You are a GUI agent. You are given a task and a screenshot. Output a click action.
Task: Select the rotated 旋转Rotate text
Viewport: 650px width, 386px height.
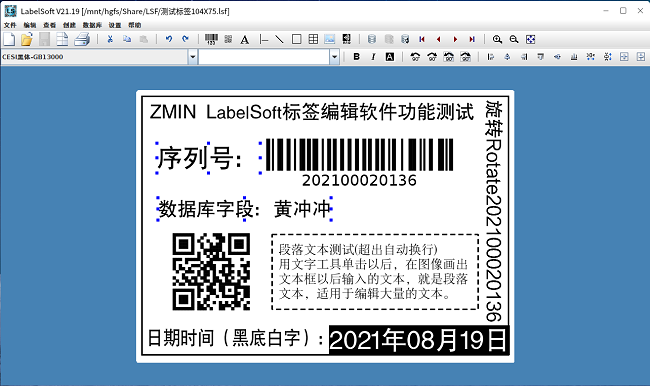(x=494, y=211)
